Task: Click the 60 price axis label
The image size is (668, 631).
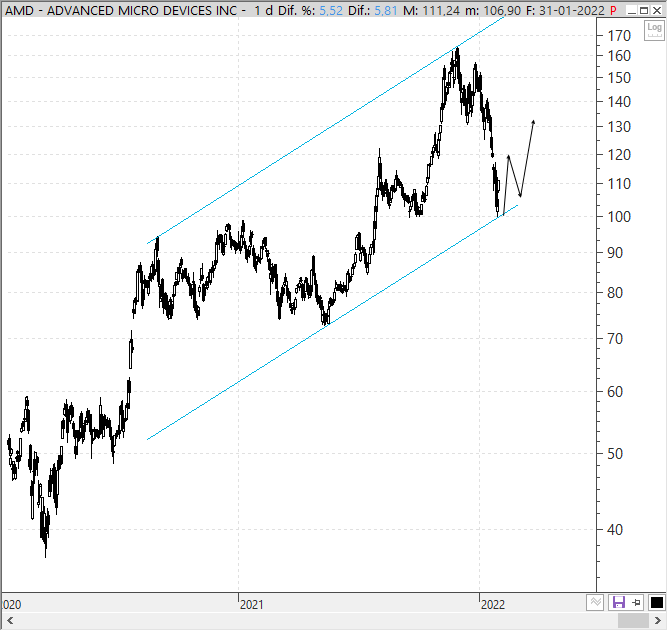Action: tap(615, 392)
